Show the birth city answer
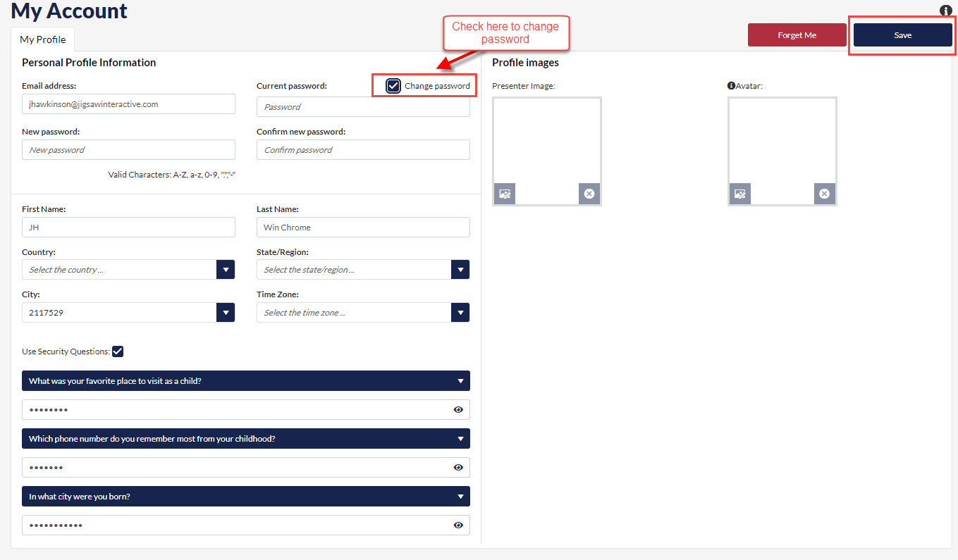 pos(458,525)
